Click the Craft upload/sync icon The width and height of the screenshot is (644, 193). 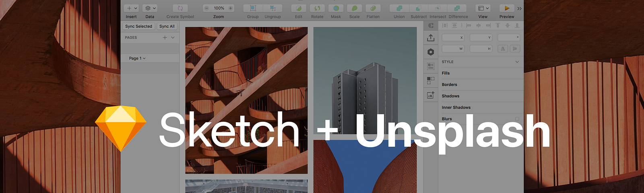(431, 38)
